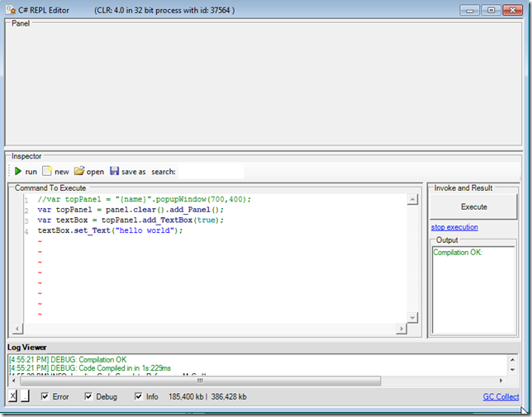Click the stop execution link
Image resolution: width=532 pixels, height=417 pixels.
pyautogui.click(x=454, y=227)
